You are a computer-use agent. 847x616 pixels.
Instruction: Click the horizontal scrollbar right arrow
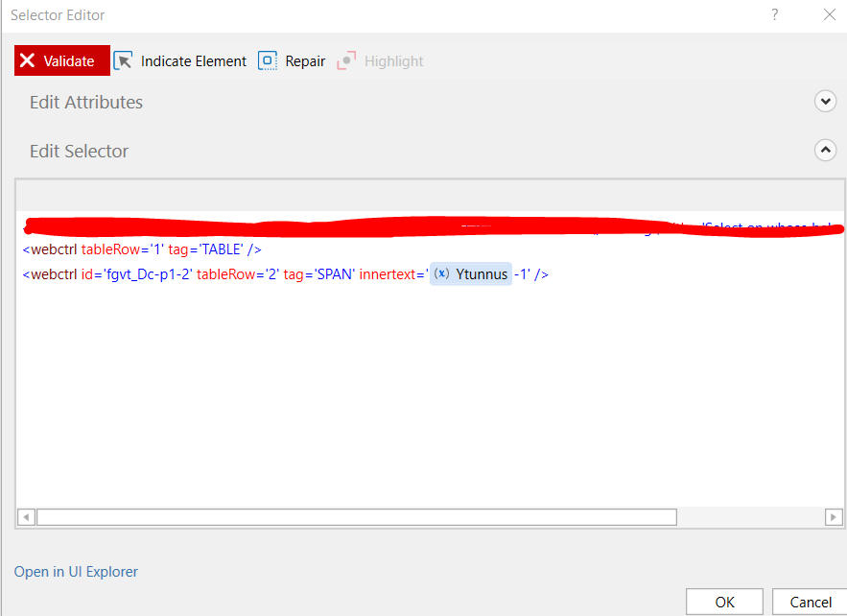[x=834, y=517]
